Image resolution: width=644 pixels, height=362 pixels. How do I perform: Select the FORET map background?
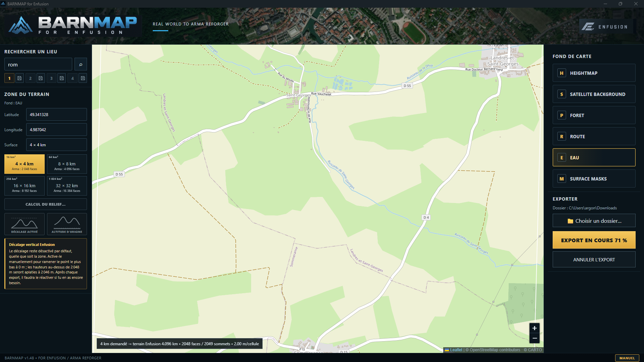pos(594,115)
